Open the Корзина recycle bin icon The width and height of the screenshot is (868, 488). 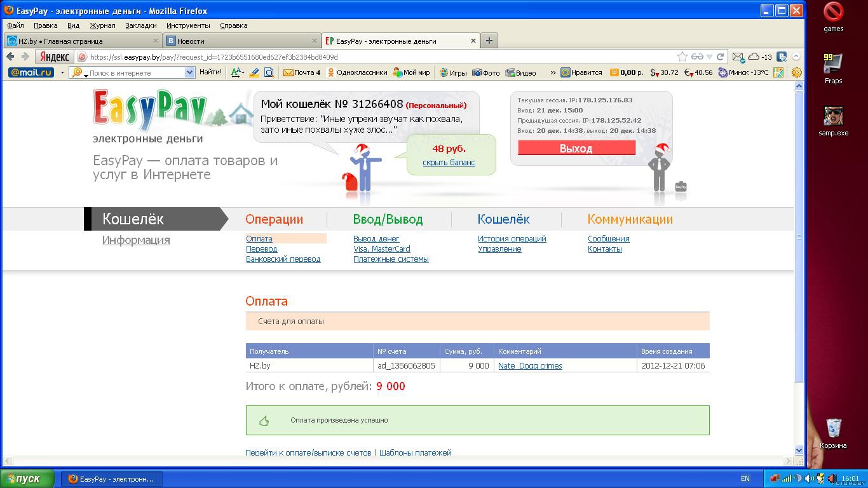click(833, 433)
